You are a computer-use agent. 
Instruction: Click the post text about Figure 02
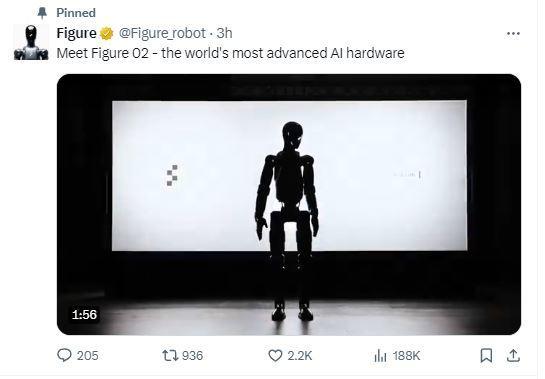click(x=230, y=53)
